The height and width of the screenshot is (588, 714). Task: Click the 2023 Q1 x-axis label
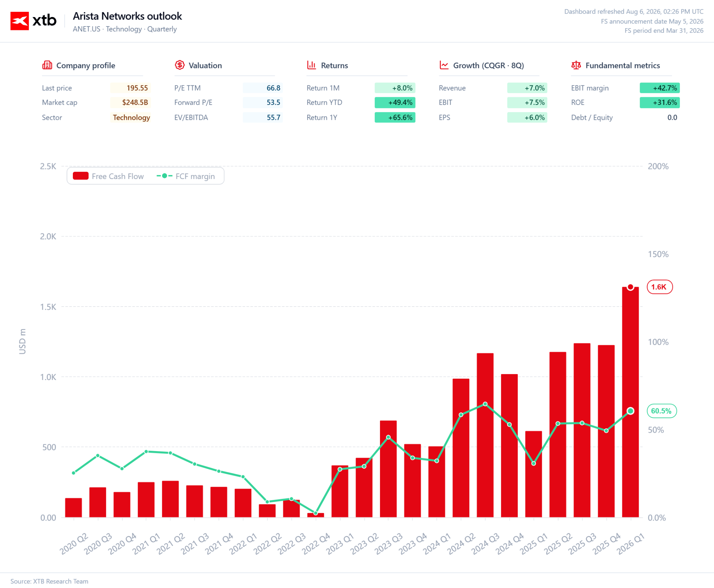(x=341, y=543)
